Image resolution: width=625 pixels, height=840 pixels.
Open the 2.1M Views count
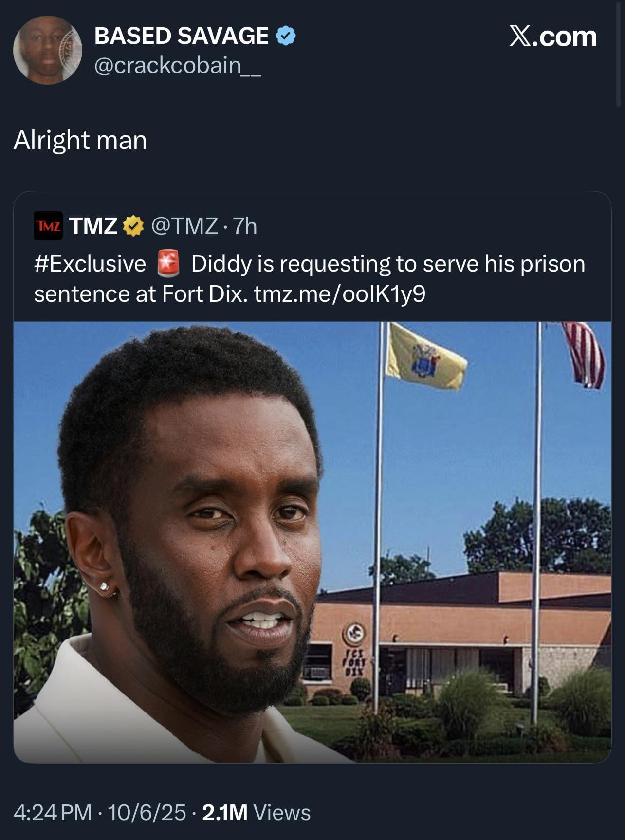(256, 812)
